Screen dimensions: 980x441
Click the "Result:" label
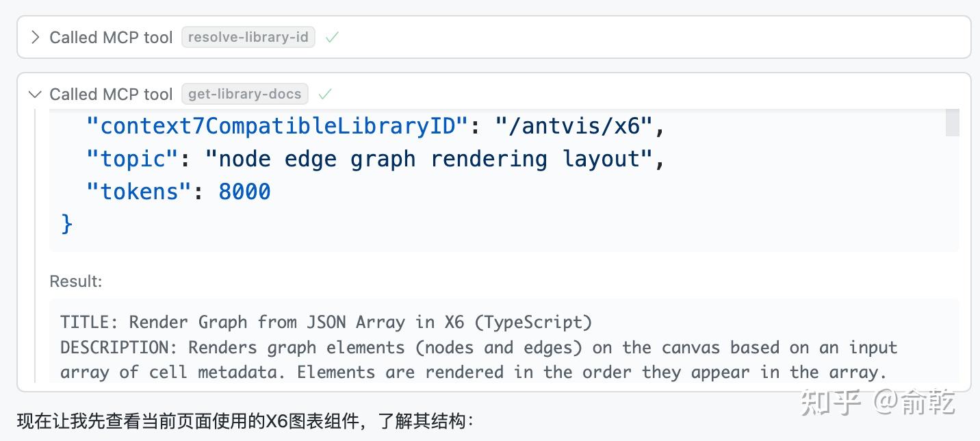(x=76, y=281)
